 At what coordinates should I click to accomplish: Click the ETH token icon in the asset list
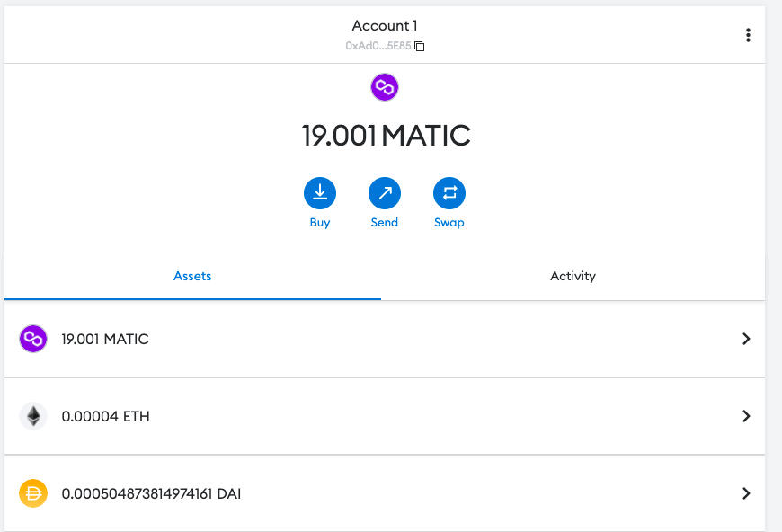(x=33, y=416)
